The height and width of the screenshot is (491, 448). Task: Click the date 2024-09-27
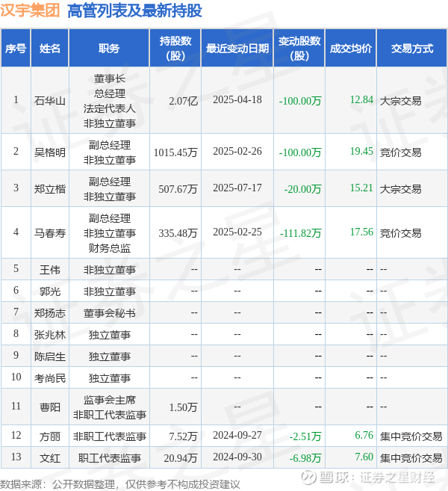click(x=237, y=435)
